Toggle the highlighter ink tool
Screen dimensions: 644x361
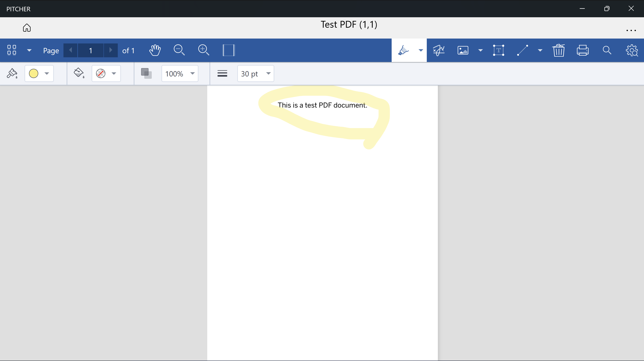point(403,50)
